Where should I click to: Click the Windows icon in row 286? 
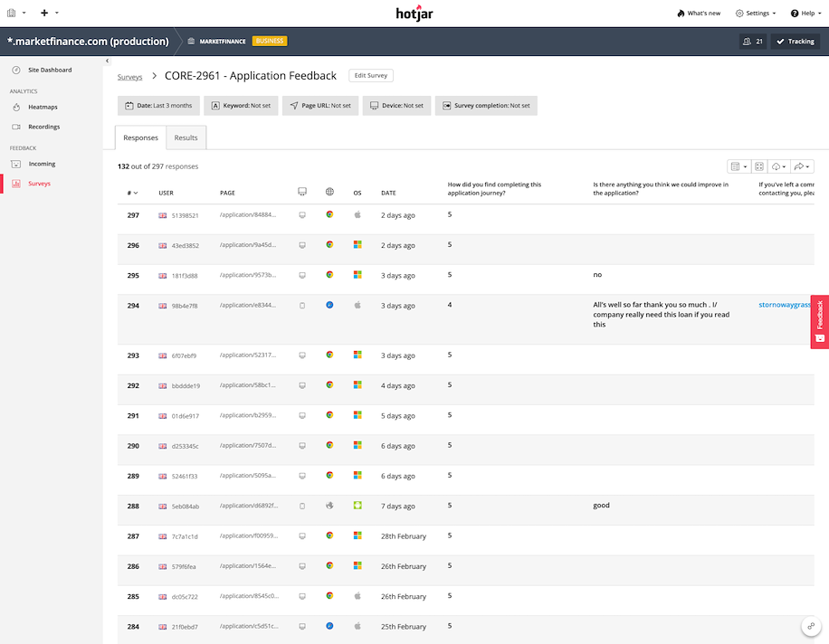click(x=357, y=565)
